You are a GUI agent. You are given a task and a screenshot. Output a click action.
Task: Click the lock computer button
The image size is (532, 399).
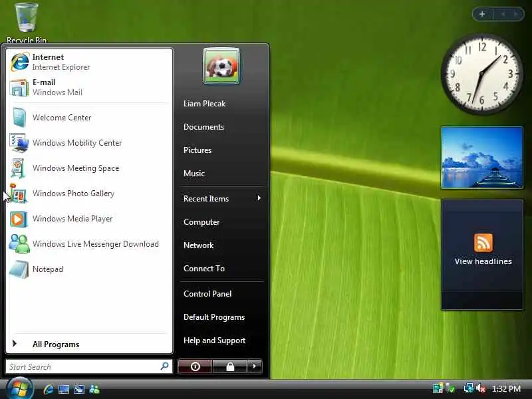point(230,366)
